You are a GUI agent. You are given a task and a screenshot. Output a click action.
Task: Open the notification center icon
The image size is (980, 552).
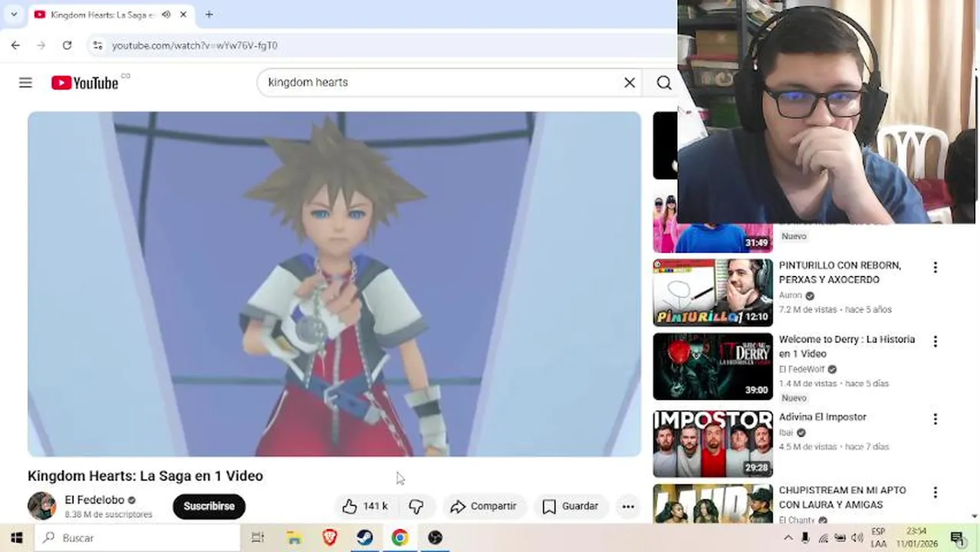tap(957, 538)
